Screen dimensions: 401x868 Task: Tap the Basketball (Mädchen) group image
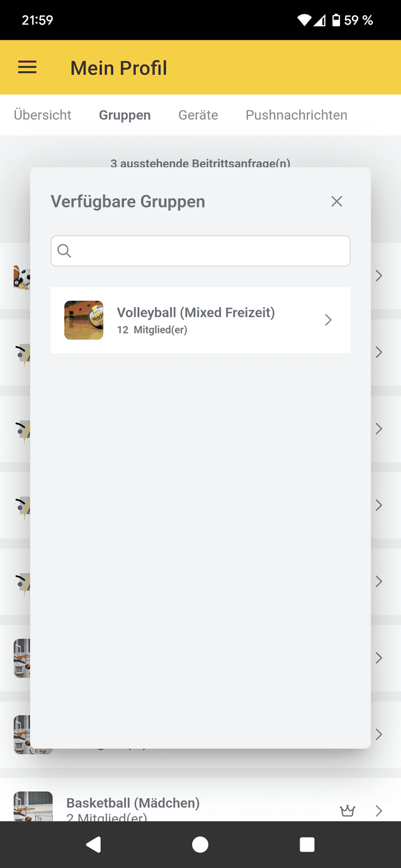point(33,806)
